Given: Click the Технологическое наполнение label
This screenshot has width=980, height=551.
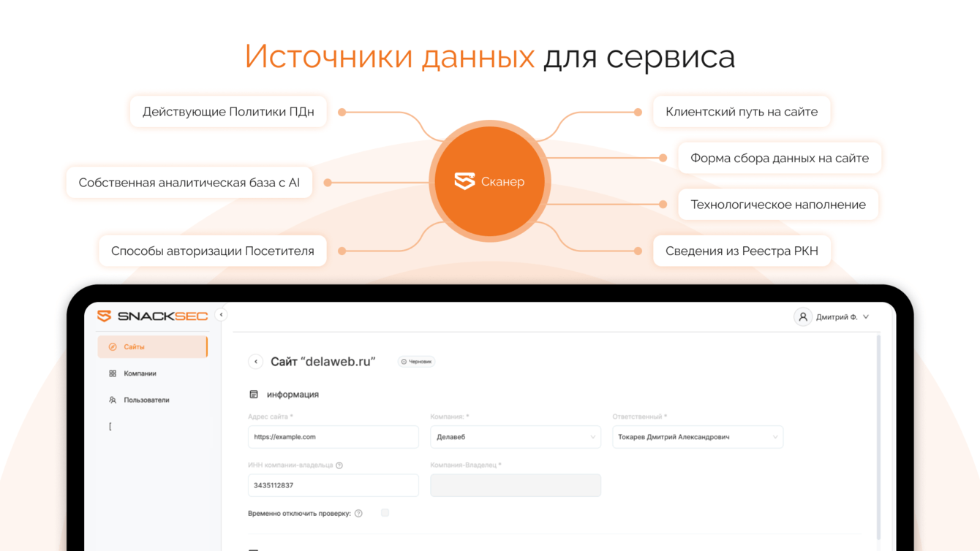Looking at the screenshot, I should [x=778, y=205].
